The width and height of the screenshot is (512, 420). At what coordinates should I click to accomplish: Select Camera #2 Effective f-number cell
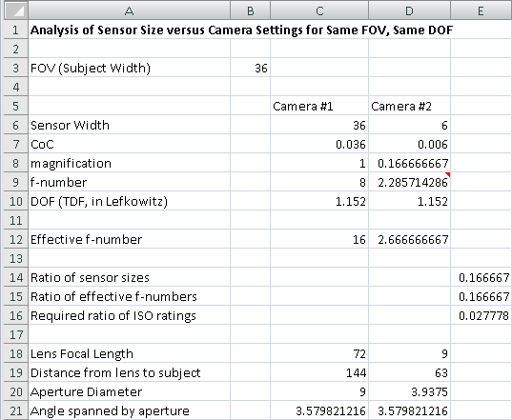pyautogui.click(x=410, y=239)
